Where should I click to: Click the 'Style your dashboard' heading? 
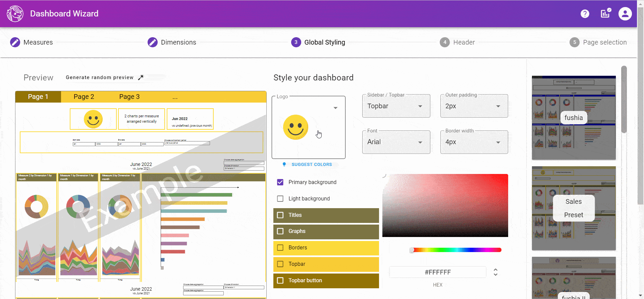(x=314, y=77)
